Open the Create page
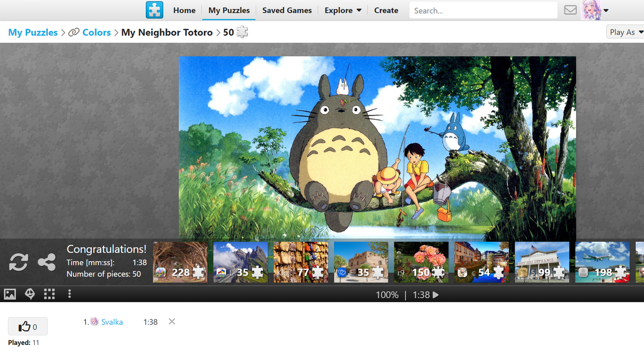 tap(386, 10)
